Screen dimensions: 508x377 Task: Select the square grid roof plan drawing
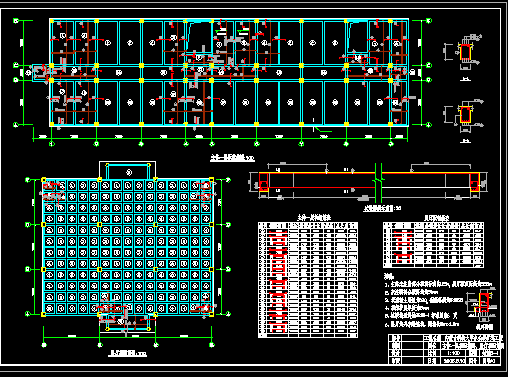pos(127,247)
